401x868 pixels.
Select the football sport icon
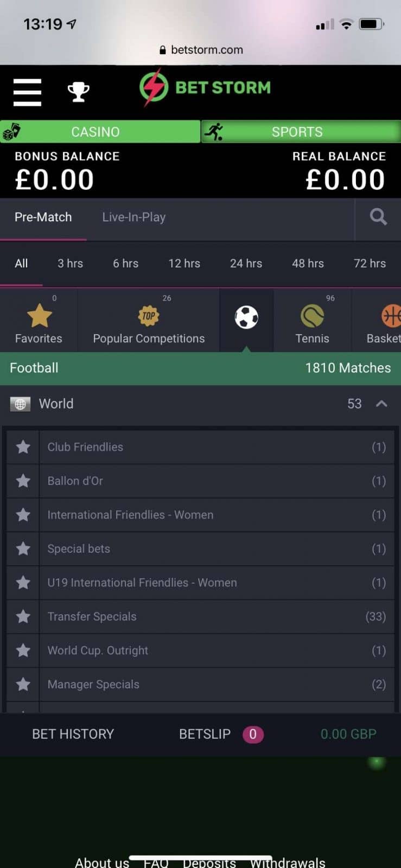(x=246, y=318)
